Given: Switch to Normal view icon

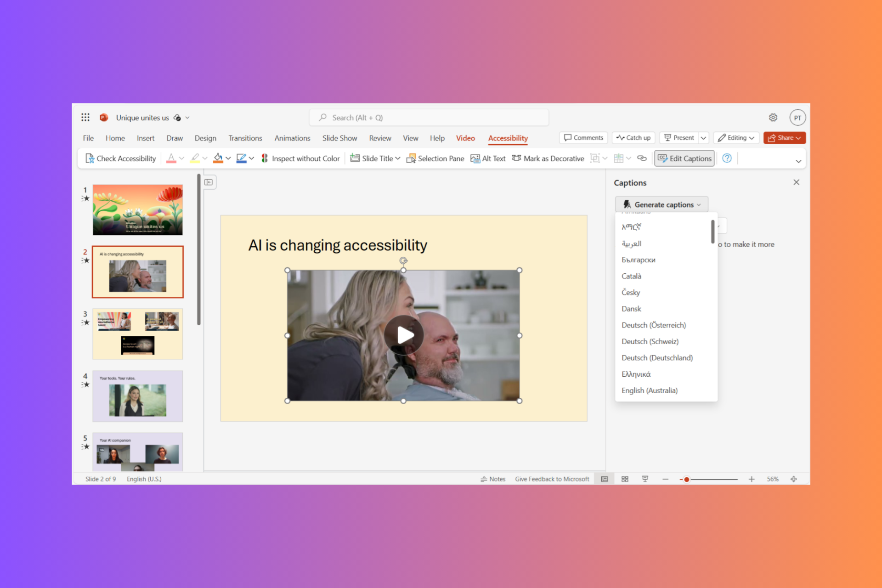Looking at the screenshot, I should [x=605, y=479].
